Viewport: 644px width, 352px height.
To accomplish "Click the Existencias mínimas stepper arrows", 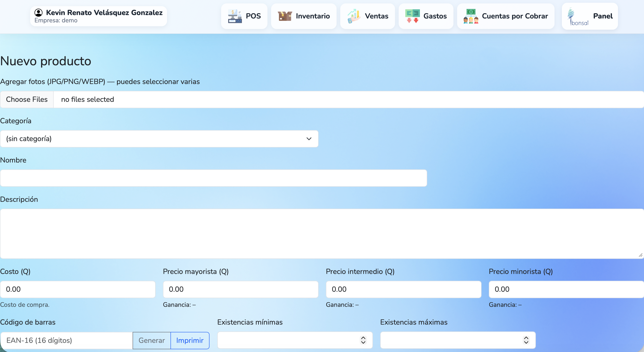I will click(363, 340).
